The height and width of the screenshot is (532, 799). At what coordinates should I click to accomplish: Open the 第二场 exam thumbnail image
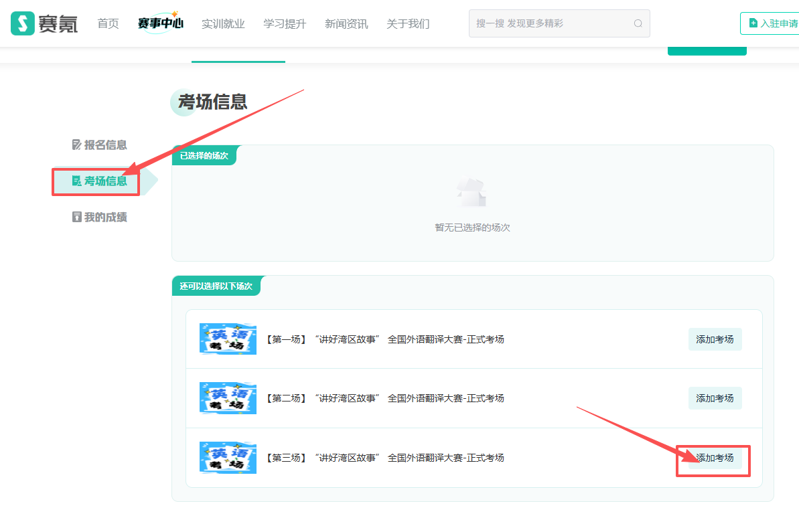(228, 398)
